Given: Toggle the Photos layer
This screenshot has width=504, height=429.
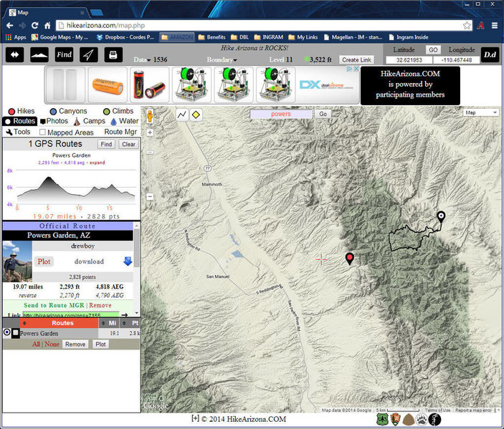Looking at the screenshot, I should click(x=54, y=121).
